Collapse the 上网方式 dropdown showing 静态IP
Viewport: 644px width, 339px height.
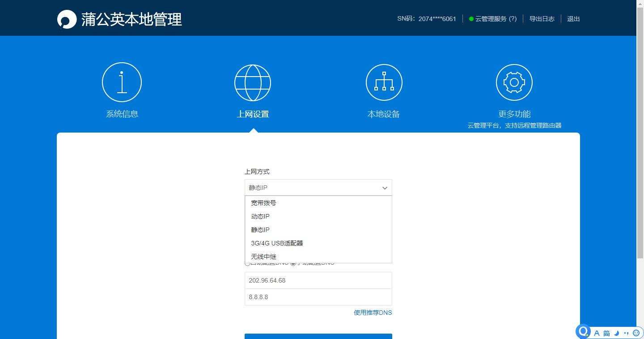click(318, 188)
